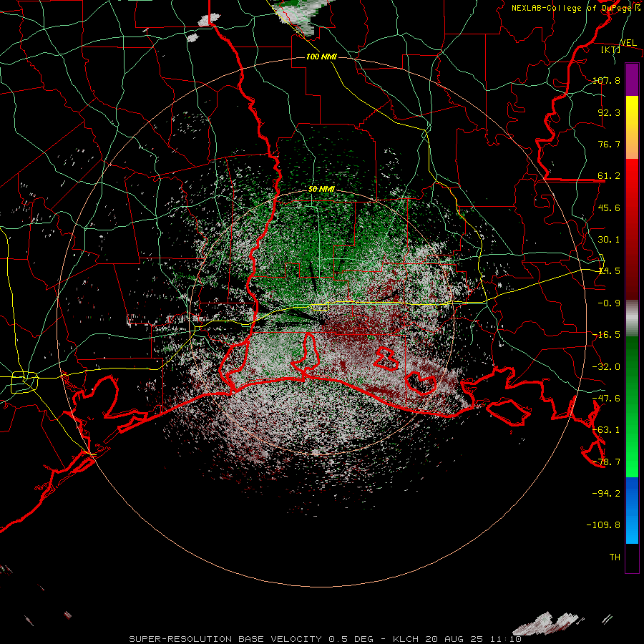Click the -32.0 legend value

coord(606,367)
